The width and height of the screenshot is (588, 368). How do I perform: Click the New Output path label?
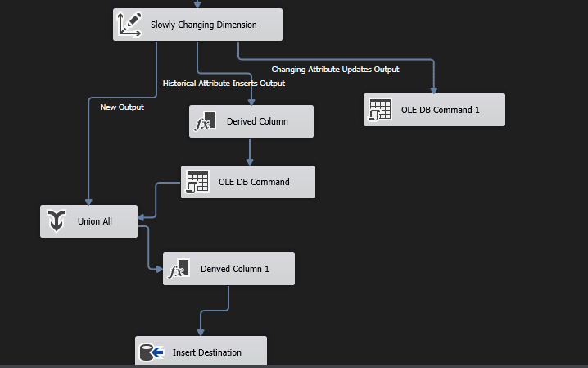click(122, 107)
